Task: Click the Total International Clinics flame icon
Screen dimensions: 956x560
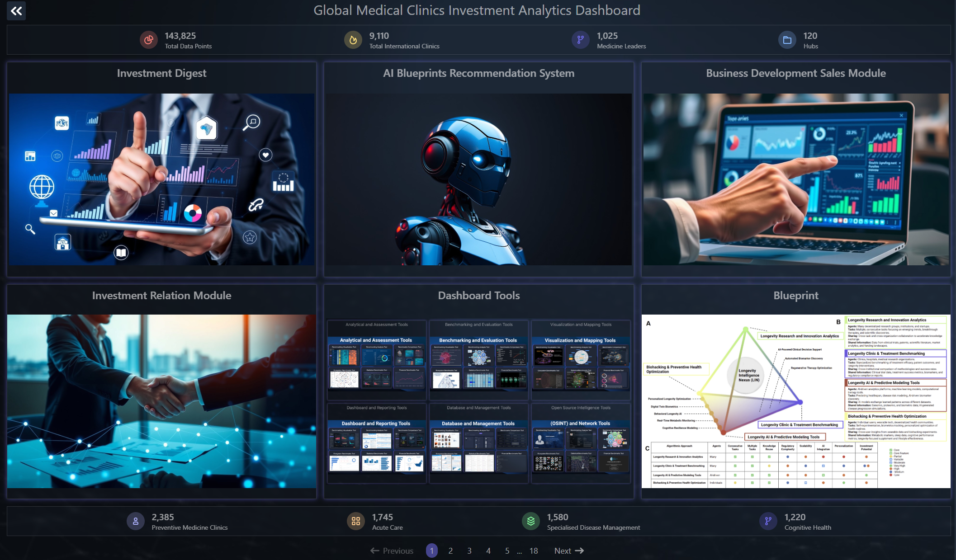Action: tap(353, 40)
